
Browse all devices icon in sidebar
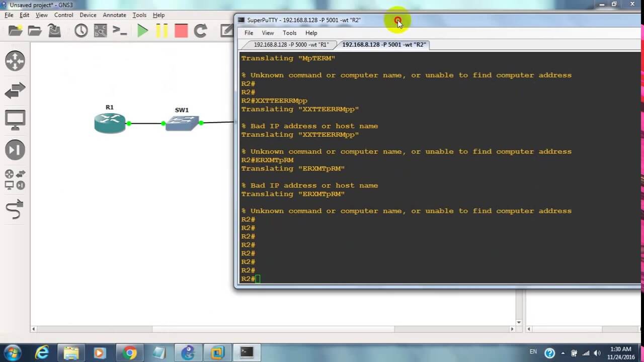click(x=15, y=179)
